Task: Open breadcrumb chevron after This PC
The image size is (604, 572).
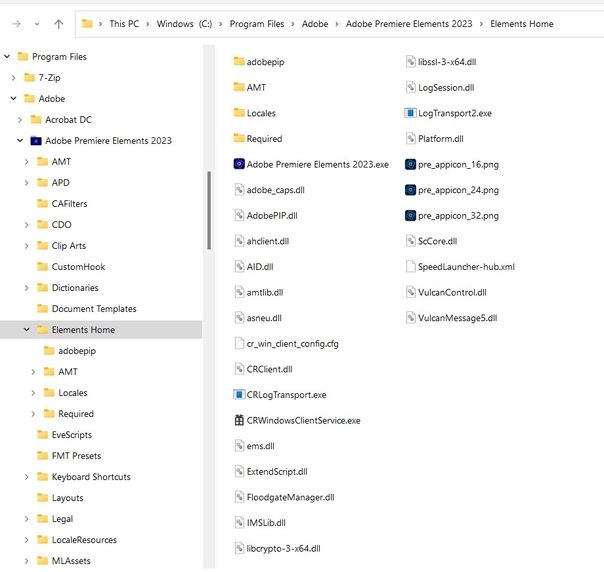Action: coord(148,24)
